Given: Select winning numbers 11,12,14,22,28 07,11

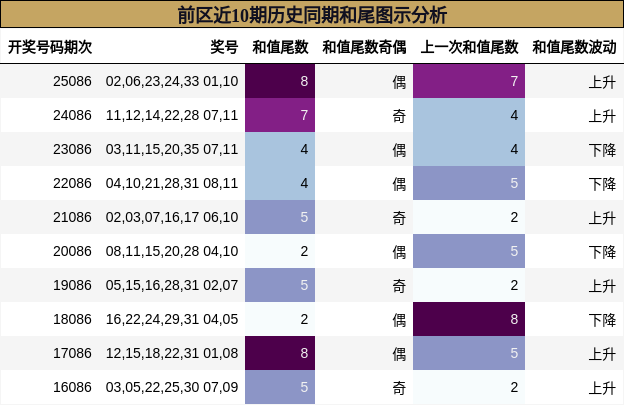Looking at the screenshot, I should tap(172, 115).
